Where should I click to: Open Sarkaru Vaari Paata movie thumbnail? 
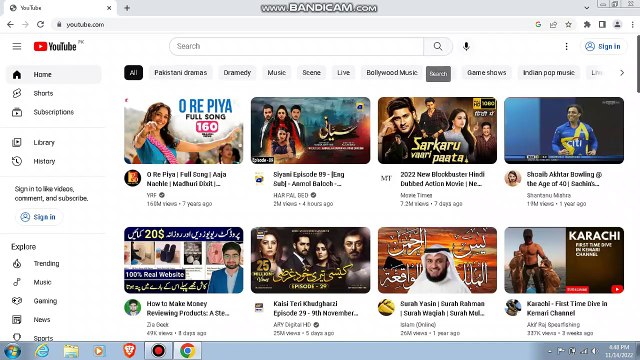point(437,131)
